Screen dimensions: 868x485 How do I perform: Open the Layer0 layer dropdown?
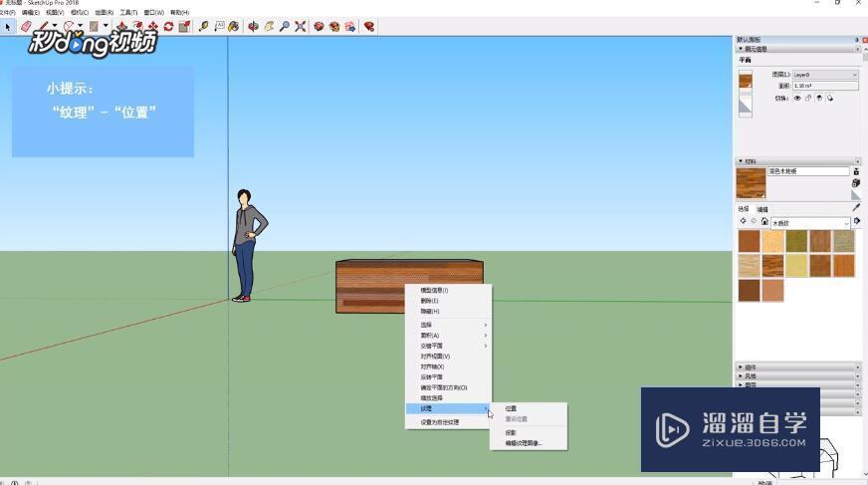point(825,75)
